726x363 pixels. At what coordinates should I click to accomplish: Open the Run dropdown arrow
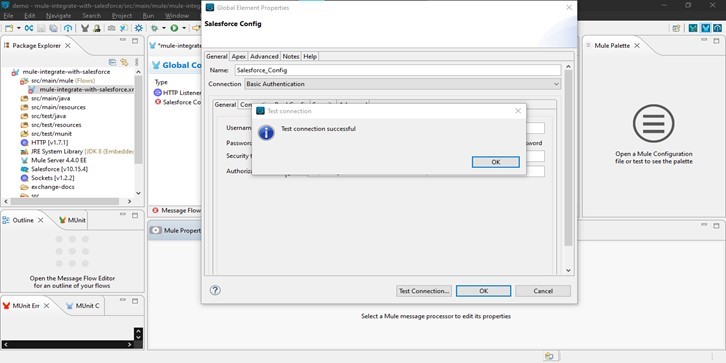tap(184, 28)
